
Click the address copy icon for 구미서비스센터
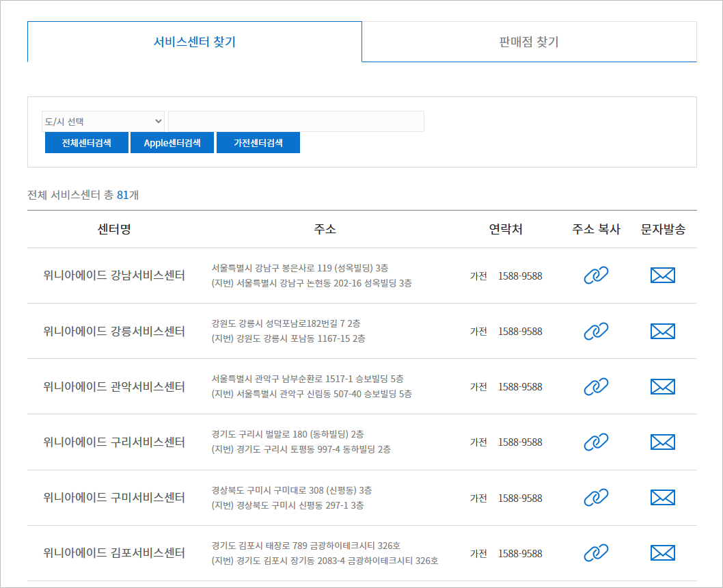pyautogui.click(x=597, y=497)
